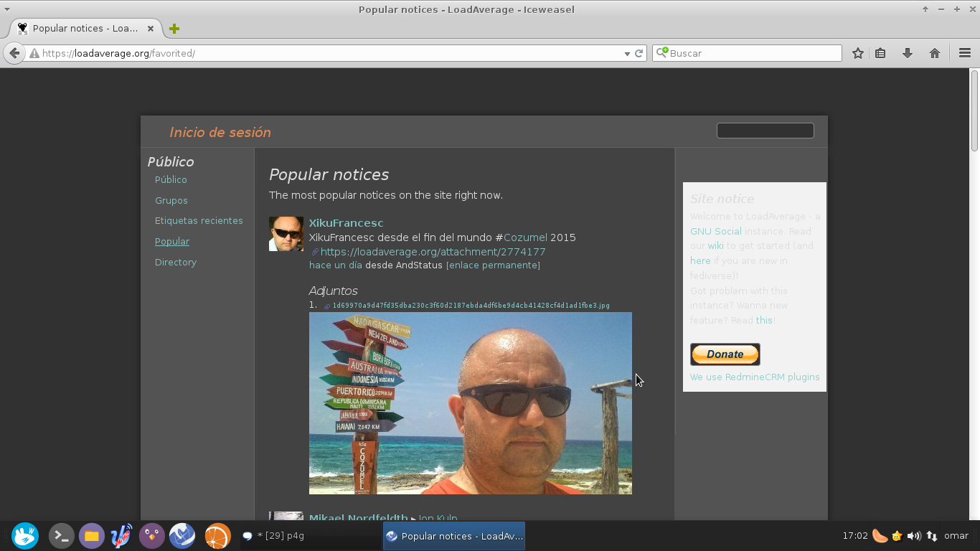Open the attached .jpg filename link
980x551 pixels.
click(471, 306)
